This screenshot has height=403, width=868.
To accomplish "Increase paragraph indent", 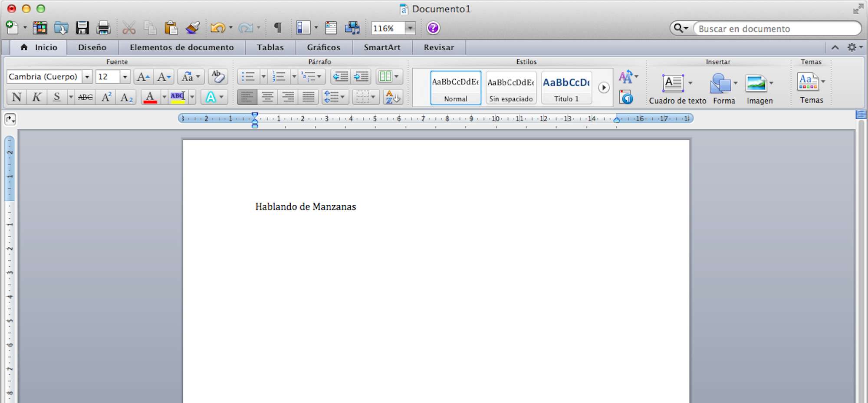I will coord(361,77).
